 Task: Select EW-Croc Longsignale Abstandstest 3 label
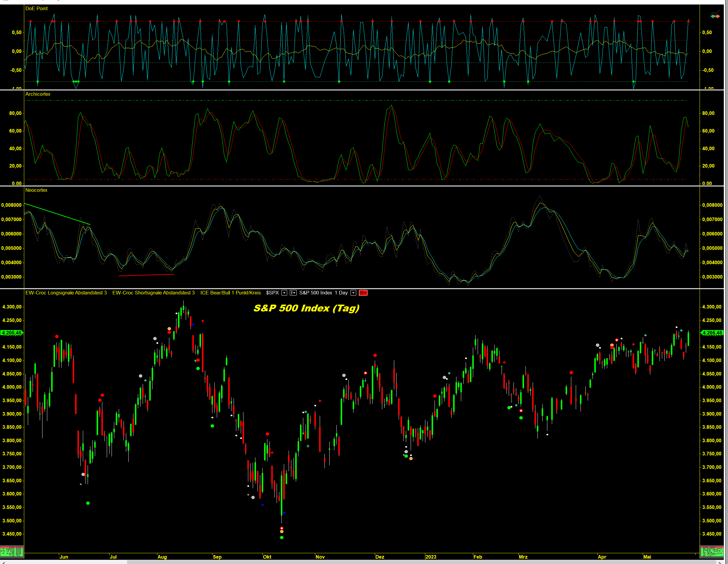(x=66, y=293)
